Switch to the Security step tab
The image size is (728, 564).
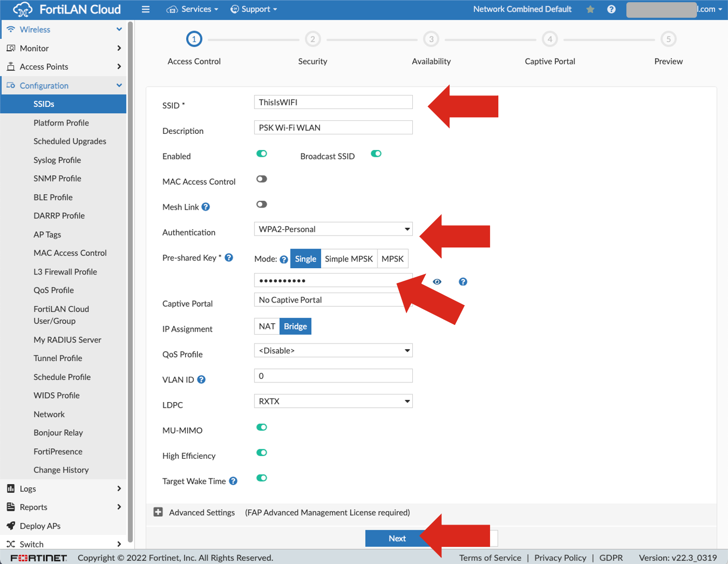click(312, 38)
